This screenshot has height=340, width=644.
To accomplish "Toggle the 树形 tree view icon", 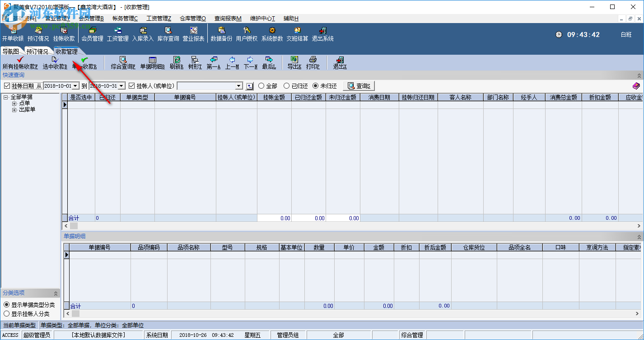I will click(195, 63).
